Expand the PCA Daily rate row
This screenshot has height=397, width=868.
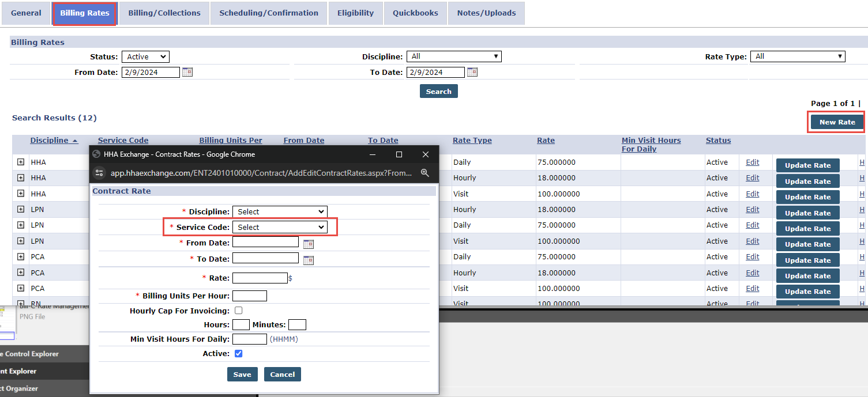point(21,256)
